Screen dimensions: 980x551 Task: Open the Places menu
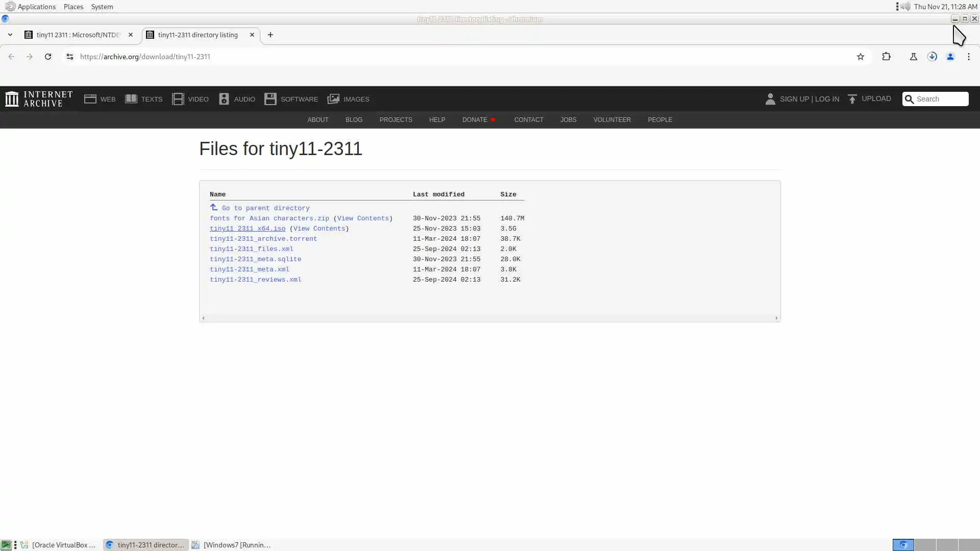click(73, 7)
